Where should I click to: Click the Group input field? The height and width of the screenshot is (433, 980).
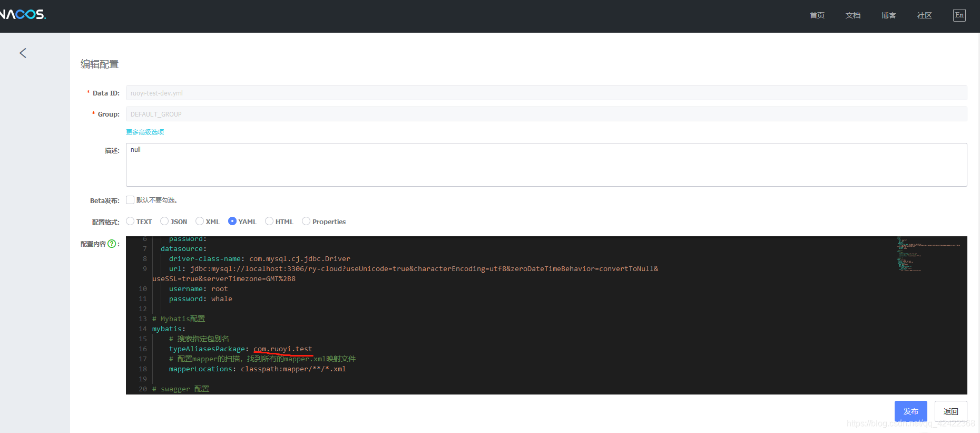546,114
